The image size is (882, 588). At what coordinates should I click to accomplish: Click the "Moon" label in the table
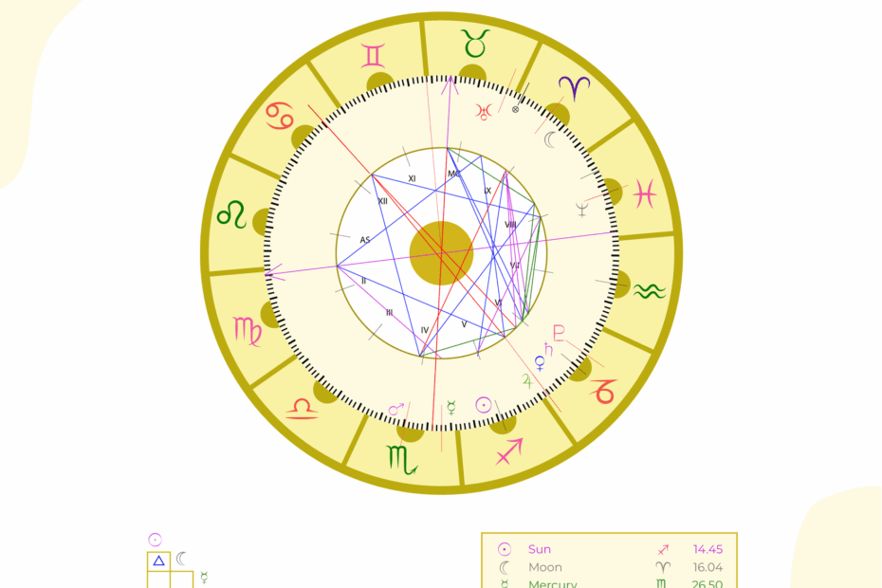(545, 567)
